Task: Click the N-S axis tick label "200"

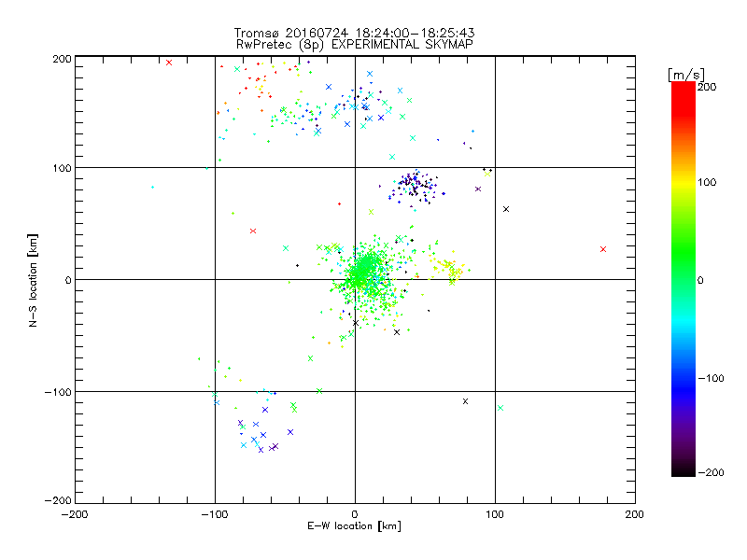Action: tap(62, 59)
